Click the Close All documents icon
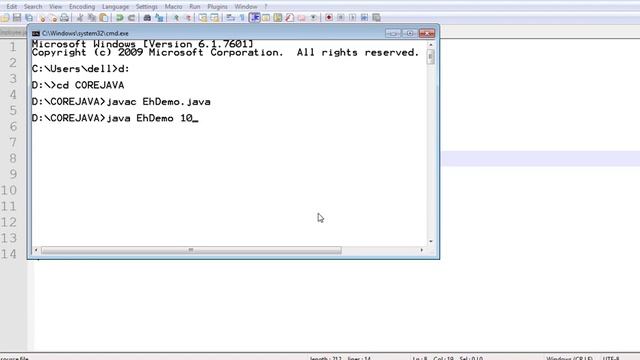 [53, 18]
